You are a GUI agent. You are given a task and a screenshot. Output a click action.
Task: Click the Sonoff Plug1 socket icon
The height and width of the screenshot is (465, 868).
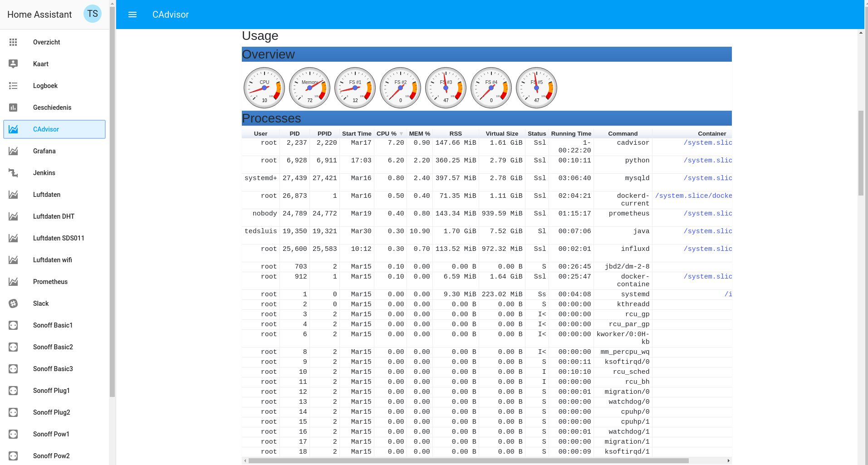click(13, 391)
